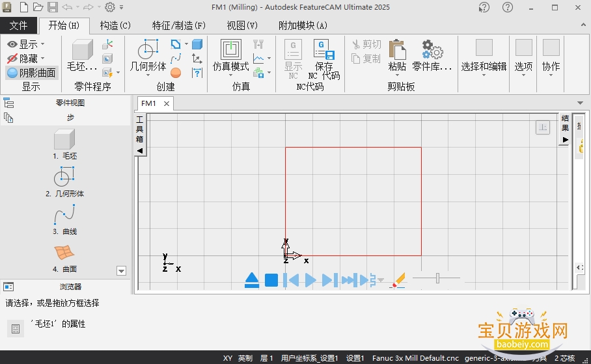Stop the simulation with square button
The image size is (591, 364).
point(271,280)
